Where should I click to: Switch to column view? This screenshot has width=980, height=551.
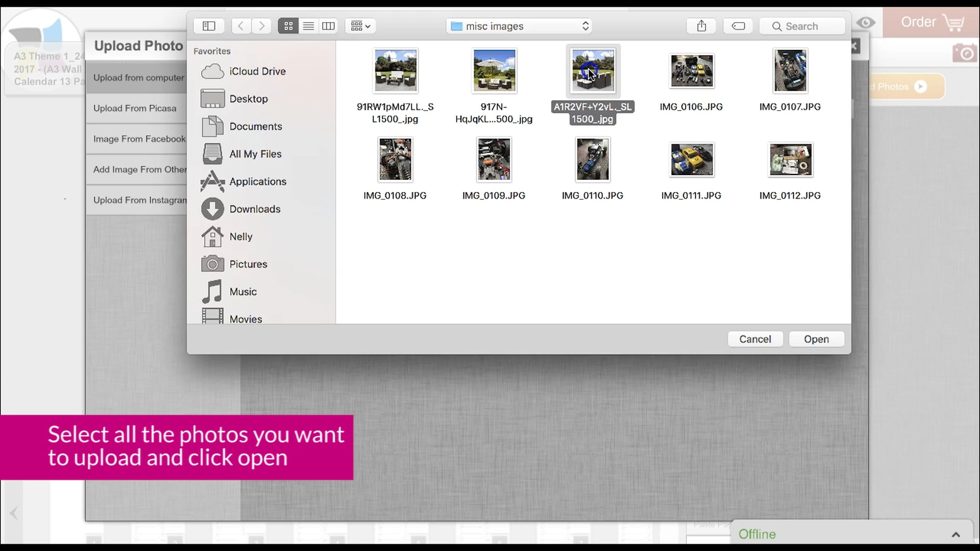tap(328, 26)
